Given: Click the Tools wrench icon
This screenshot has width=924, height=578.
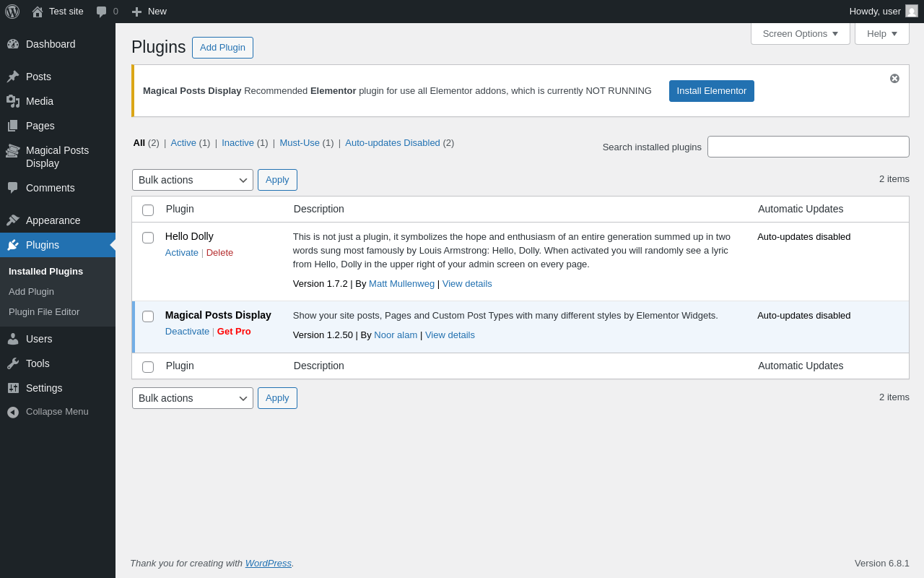Looking at the screenshot, I should click(13, 363).
